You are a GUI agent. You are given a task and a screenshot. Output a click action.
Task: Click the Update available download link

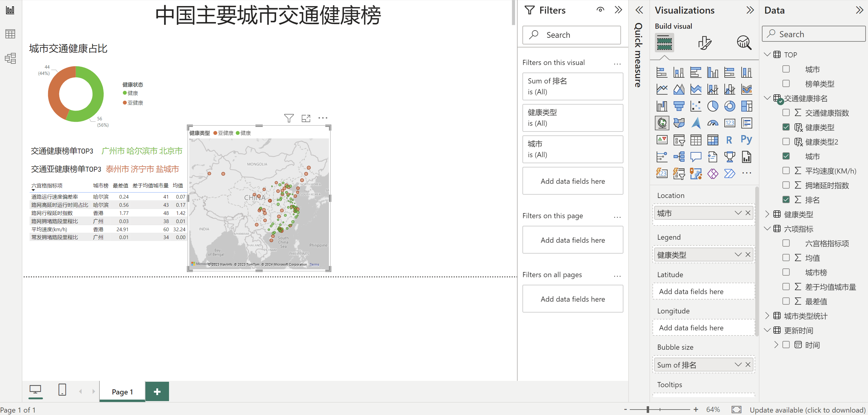pyautogui.click(x=807, y=410)
